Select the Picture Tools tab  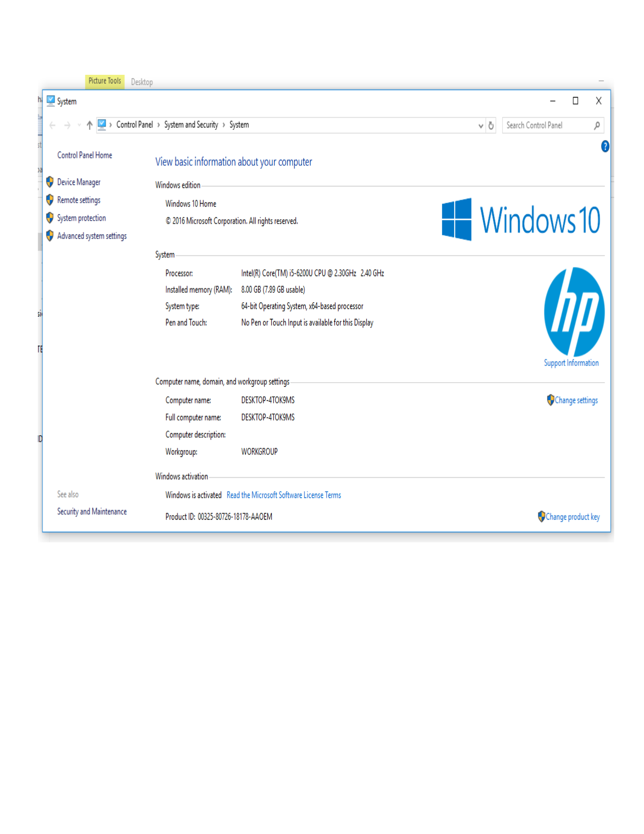click(x=105, y=81)
